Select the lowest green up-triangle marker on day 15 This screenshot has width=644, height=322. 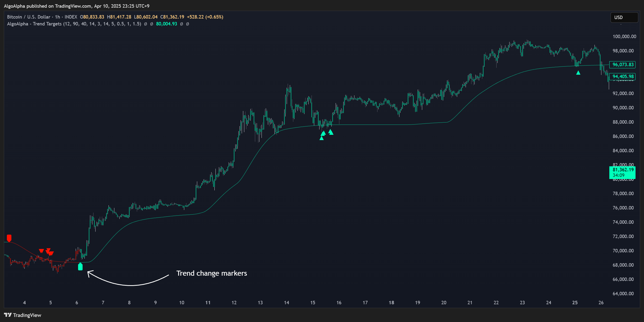coord(321,138)
